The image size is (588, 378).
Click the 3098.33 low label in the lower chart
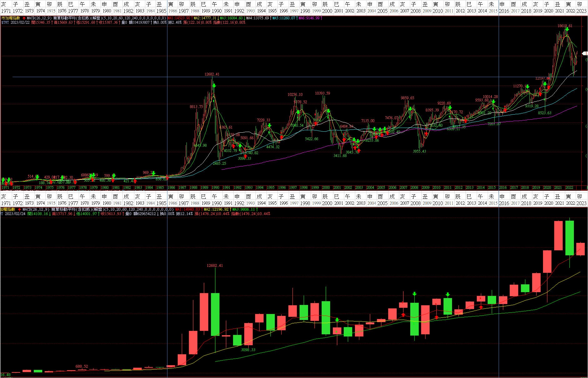(248, 350)
